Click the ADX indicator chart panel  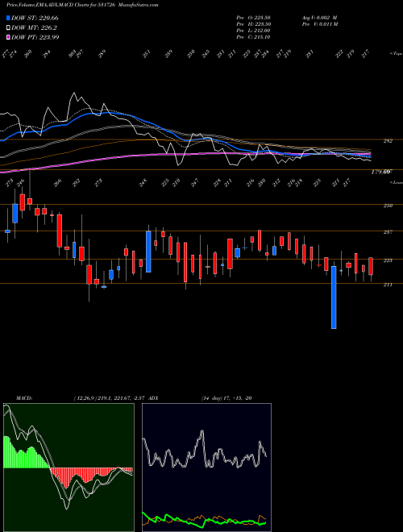point(206,468)
